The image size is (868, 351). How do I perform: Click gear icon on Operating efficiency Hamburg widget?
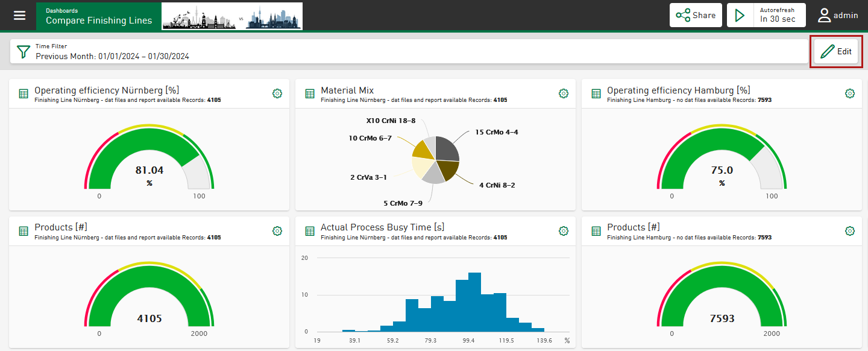[x=850, y=93]
